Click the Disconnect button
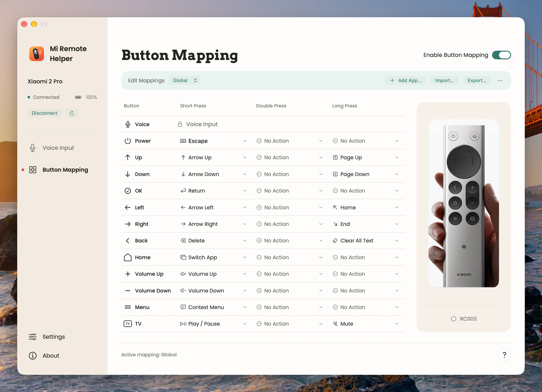The image size is (542, 392). [44, 113]
